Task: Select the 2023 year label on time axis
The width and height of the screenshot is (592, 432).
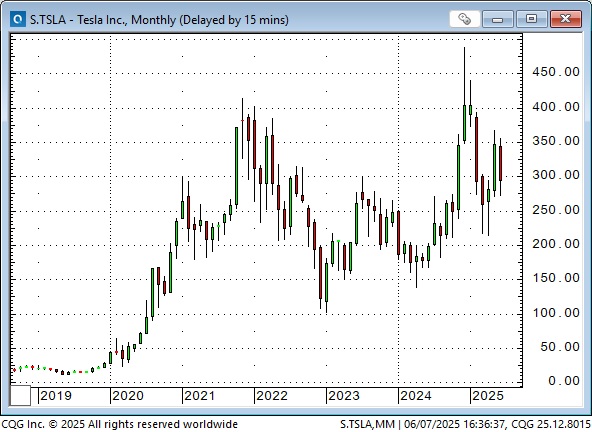Action: 344,396
